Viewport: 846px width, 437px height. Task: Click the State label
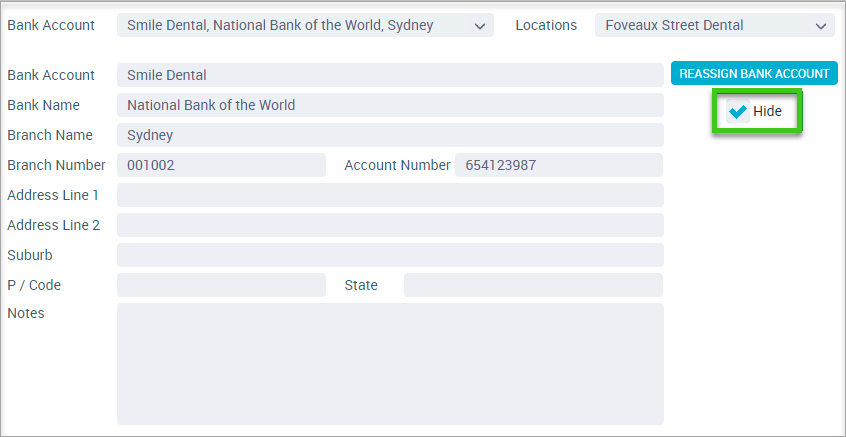361,285
